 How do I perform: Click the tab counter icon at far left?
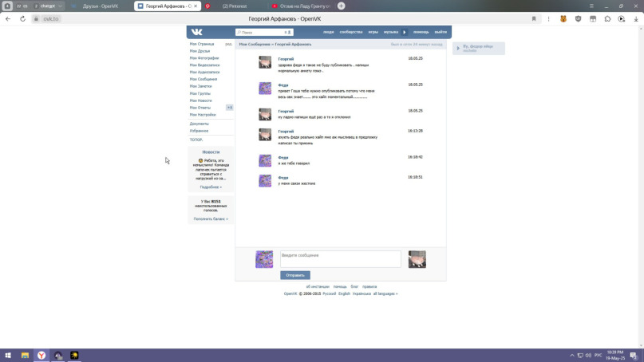pos(7,6)
